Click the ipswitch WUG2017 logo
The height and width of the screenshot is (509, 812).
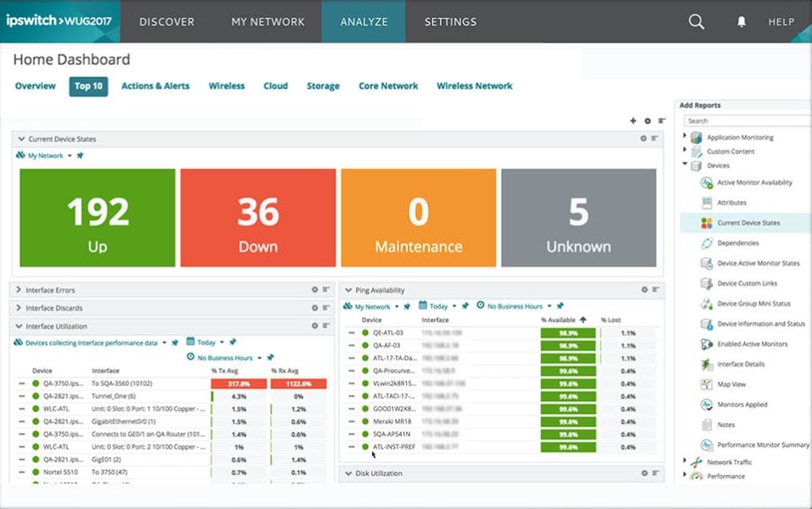59,21
